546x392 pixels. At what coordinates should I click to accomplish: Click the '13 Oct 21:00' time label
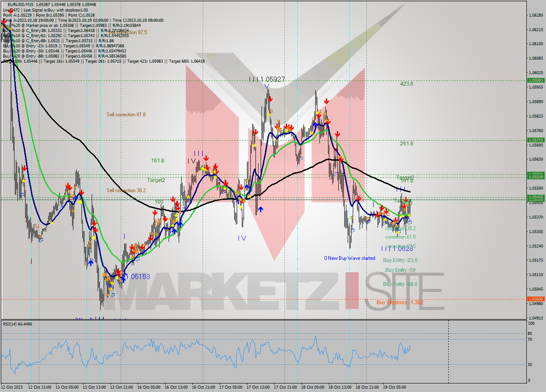[x=121, y=387]
